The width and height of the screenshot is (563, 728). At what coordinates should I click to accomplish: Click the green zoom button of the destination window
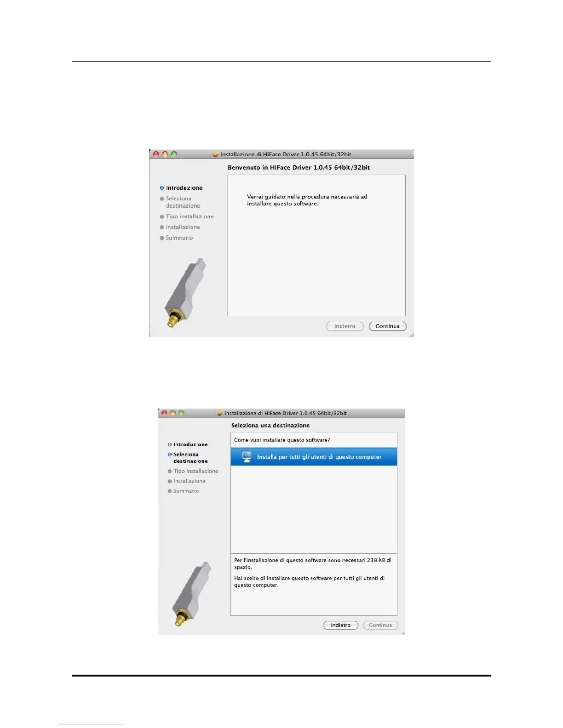point(181,413)
